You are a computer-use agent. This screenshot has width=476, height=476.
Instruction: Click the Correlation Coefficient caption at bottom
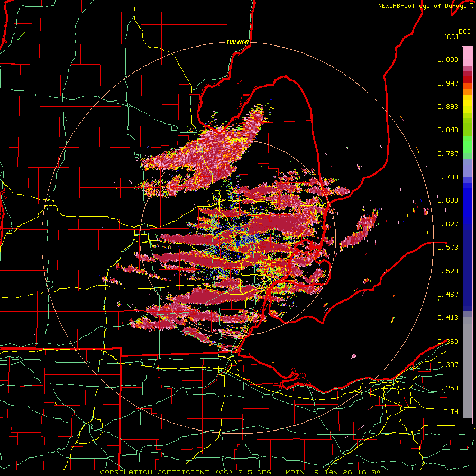(240, 472)
